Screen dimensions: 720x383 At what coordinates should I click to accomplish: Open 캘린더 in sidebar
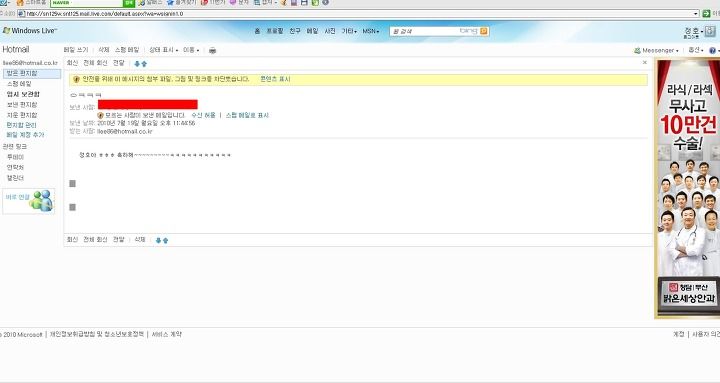(x=15, y=178)
